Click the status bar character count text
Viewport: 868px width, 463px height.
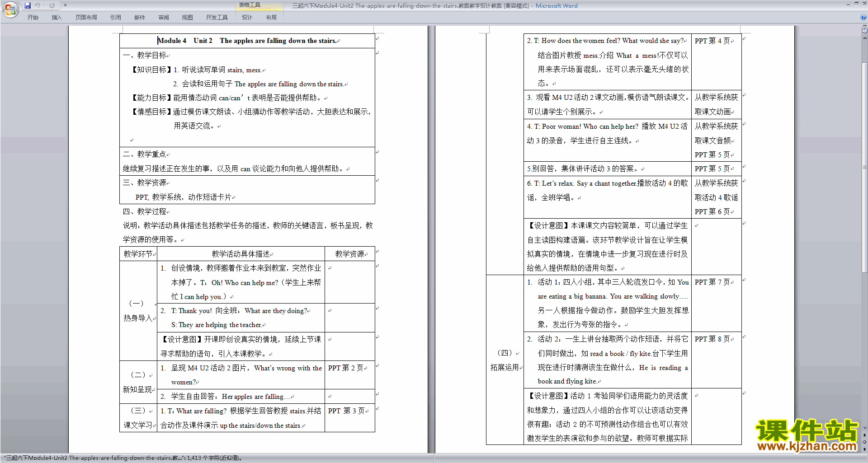(x=123, y=458)
